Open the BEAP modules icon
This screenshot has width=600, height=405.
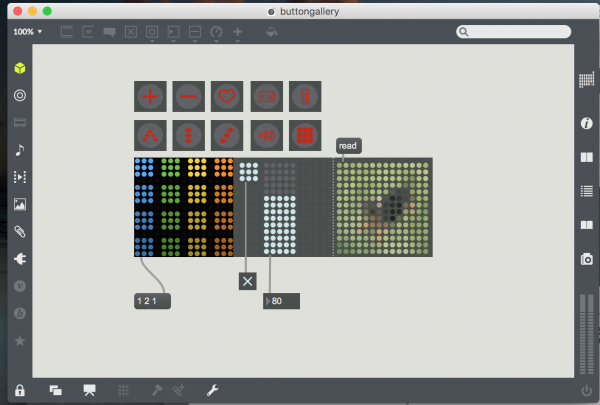coord(20,313)
